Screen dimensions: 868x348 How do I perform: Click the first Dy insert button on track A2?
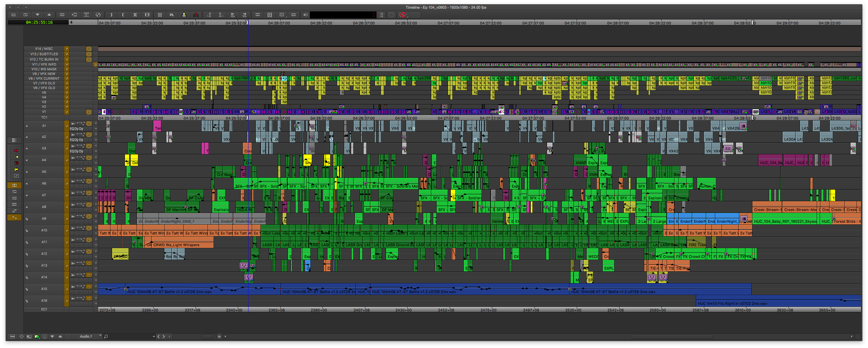(76, 140)
